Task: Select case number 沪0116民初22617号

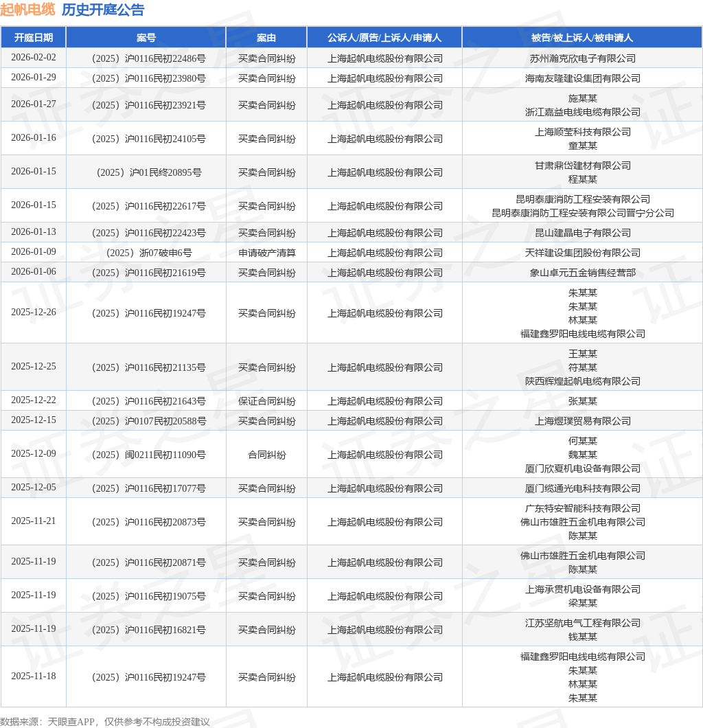Action: point(148,206)
